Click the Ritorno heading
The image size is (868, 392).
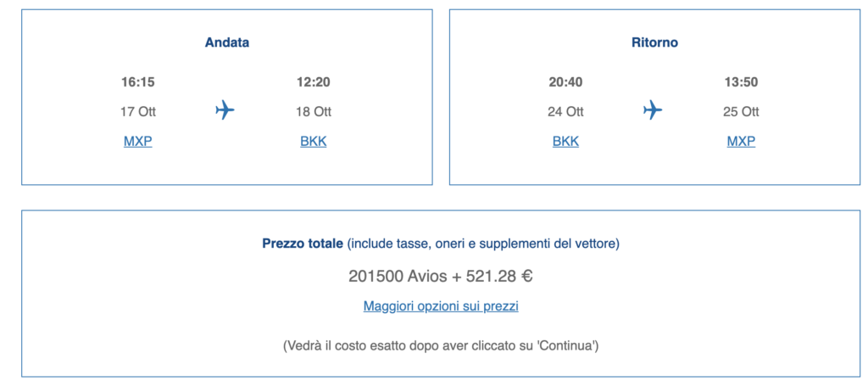pyautogui.click(x=655, y=42)
